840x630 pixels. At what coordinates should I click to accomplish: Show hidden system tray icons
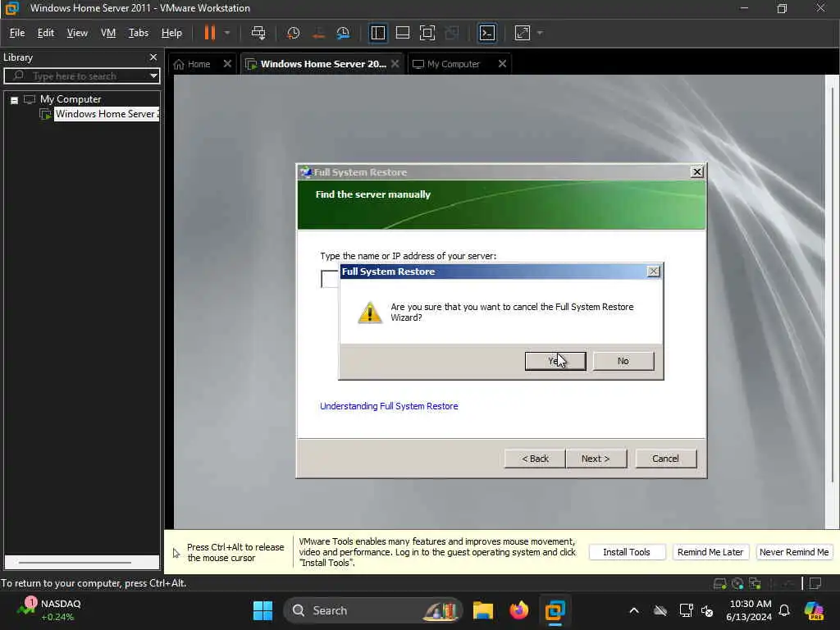(634, 610)
